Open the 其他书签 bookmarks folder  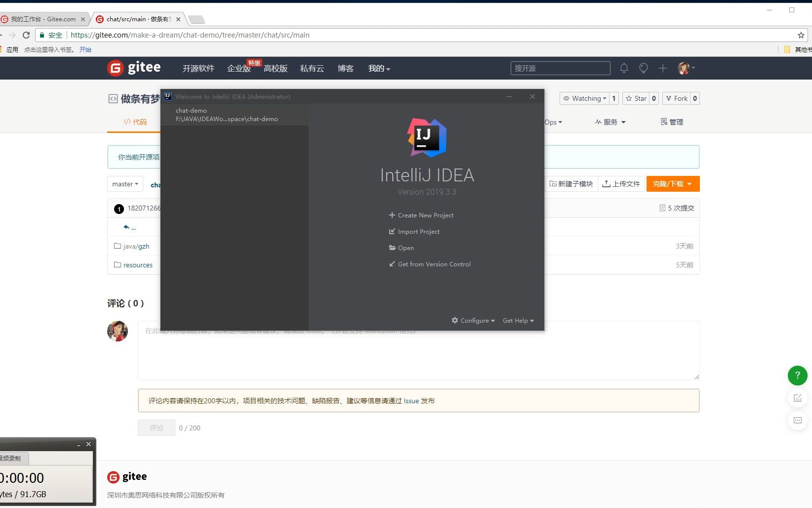pos(798,49)
